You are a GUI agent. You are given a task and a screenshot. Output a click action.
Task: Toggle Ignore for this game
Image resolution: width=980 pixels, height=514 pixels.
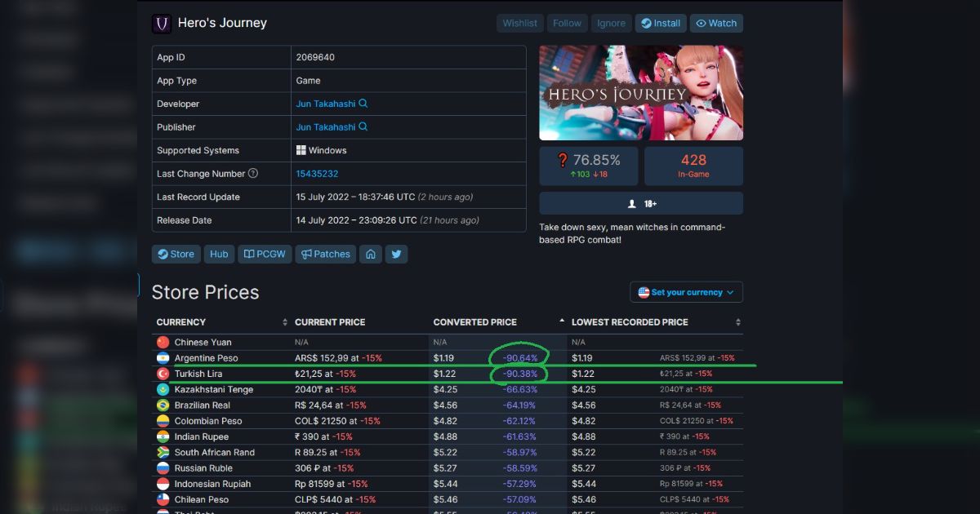611,23
